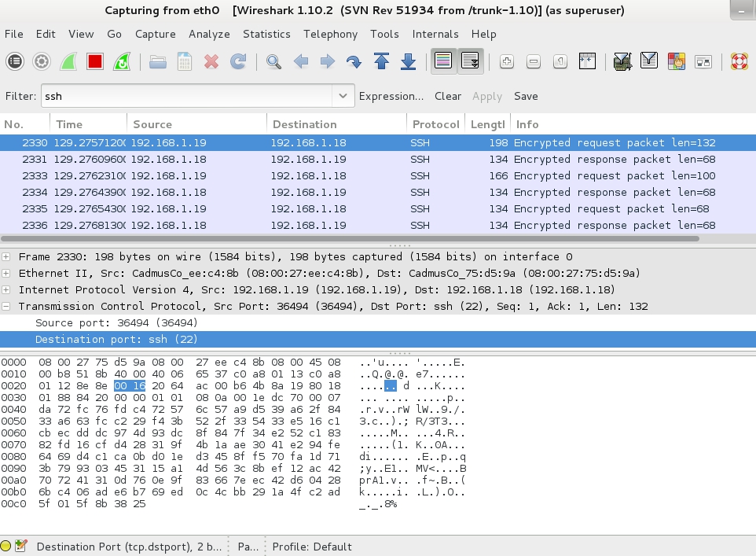Click the Expression... button
Image resolution: width=756 pixels, height=556 pixels.
[x=391, y=96]
